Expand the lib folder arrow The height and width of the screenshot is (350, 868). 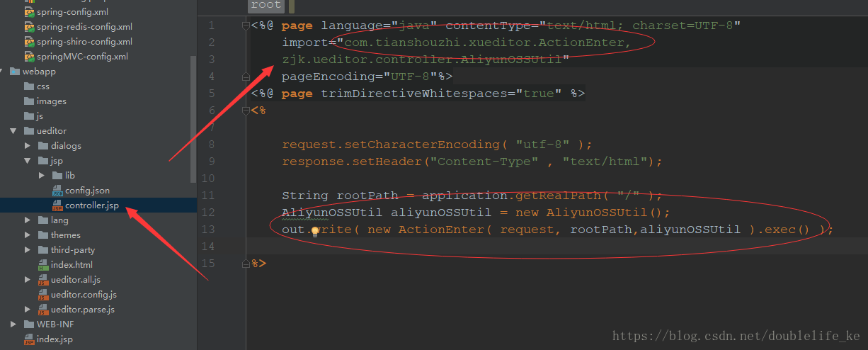42,176
